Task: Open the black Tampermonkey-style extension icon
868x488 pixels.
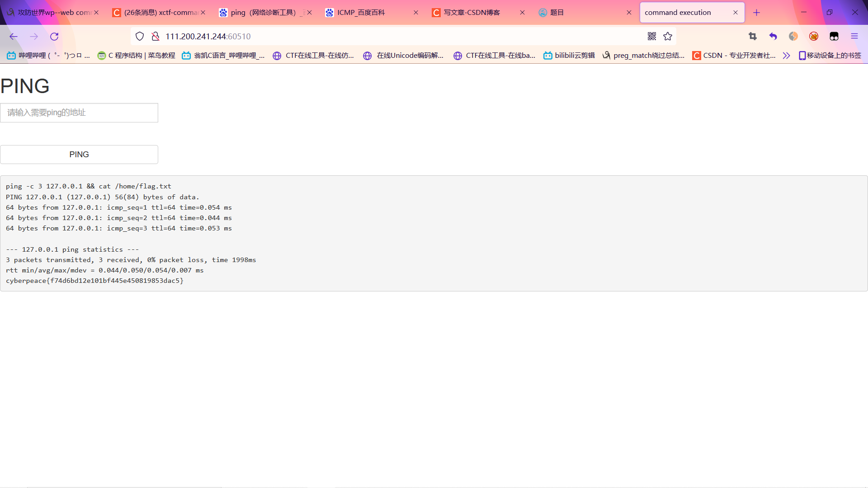Action: click(x=834, y=37)
